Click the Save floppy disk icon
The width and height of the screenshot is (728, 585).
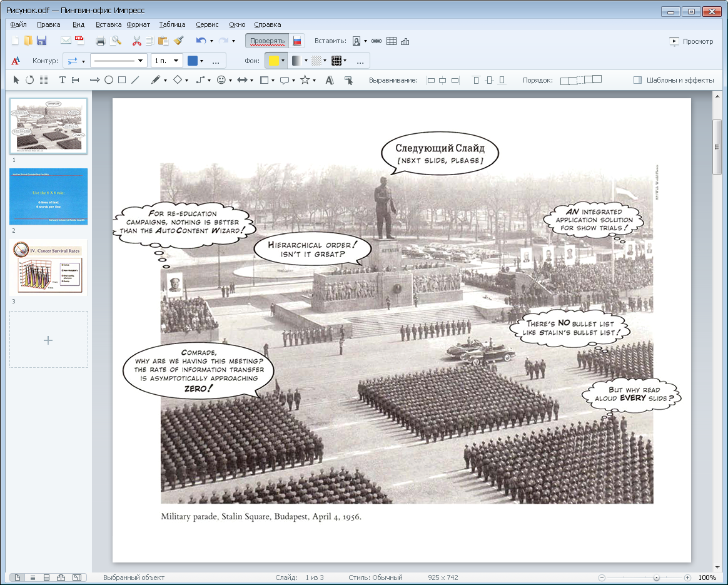tap(42, 41)
